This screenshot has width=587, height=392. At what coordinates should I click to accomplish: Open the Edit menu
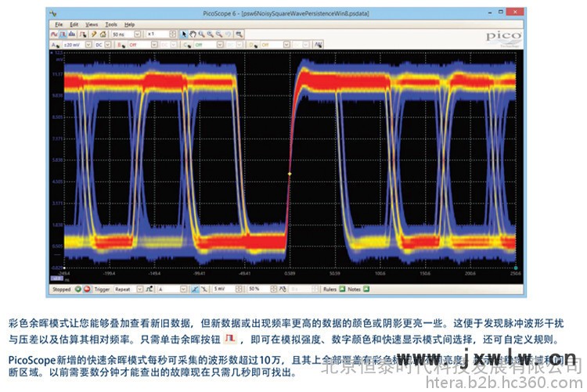pos(74,25)
